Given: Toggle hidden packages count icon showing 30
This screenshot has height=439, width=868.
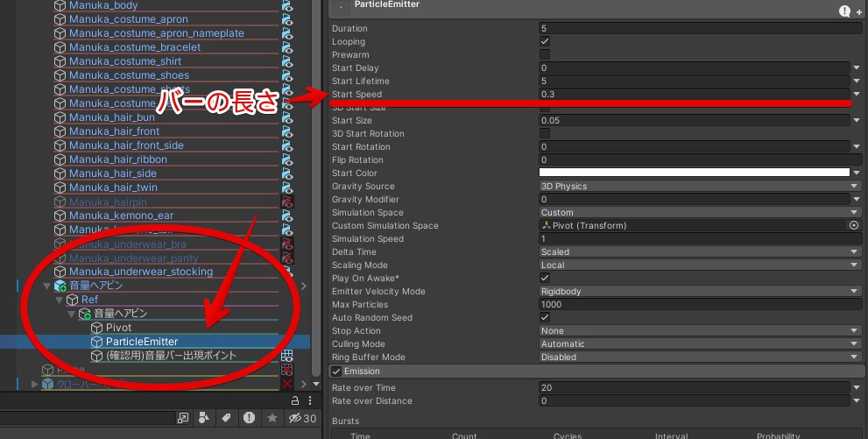Looking at the screenshot, I should (x=302, y=419).
